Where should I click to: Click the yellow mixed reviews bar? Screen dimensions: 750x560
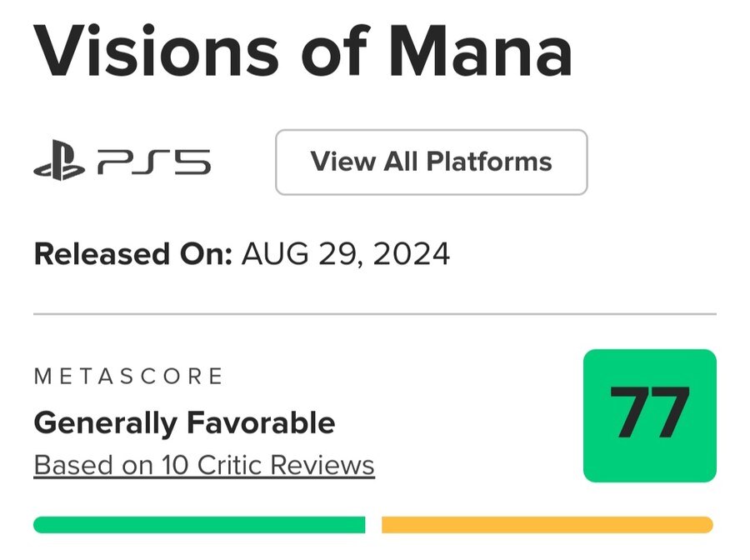point(547,525)
